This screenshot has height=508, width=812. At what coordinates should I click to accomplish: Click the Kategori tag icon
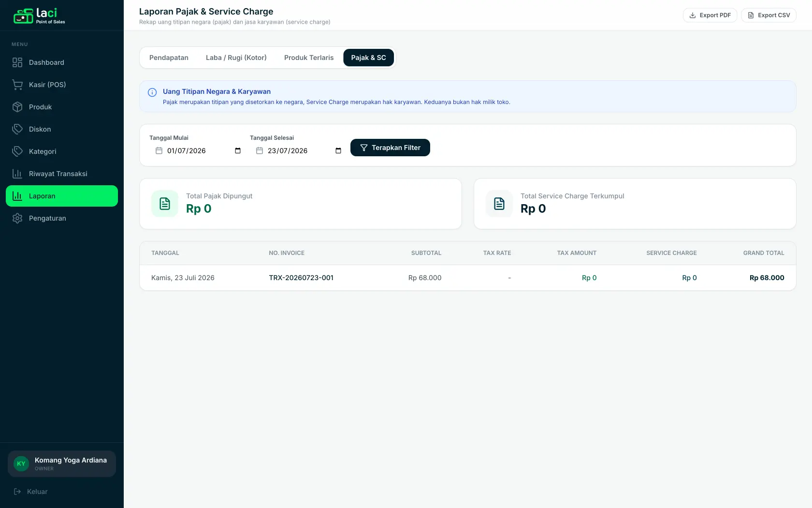pos(17,151)
